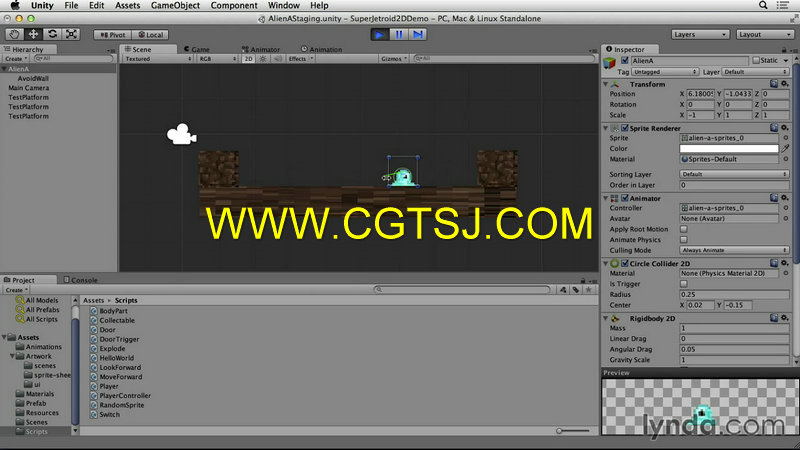
Task: Toggle the Circle Collider 2D enabled checkbox
Action: coord(624,263)
